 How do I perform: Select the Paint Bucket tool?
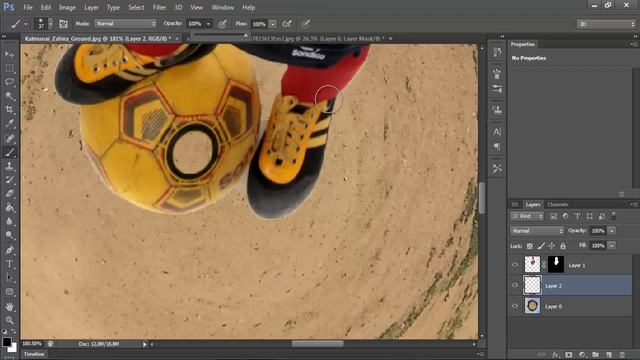(9, 208)
